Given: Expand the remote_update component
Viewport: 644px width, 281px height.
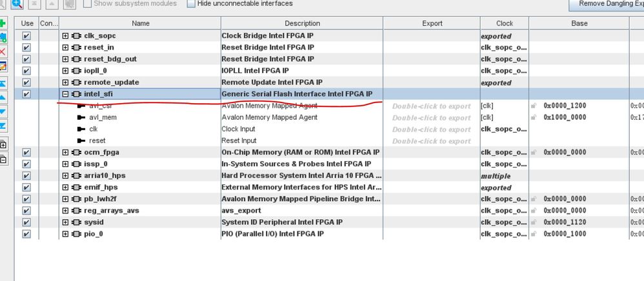Looking at the screenshot, I should tap(65, 82).
